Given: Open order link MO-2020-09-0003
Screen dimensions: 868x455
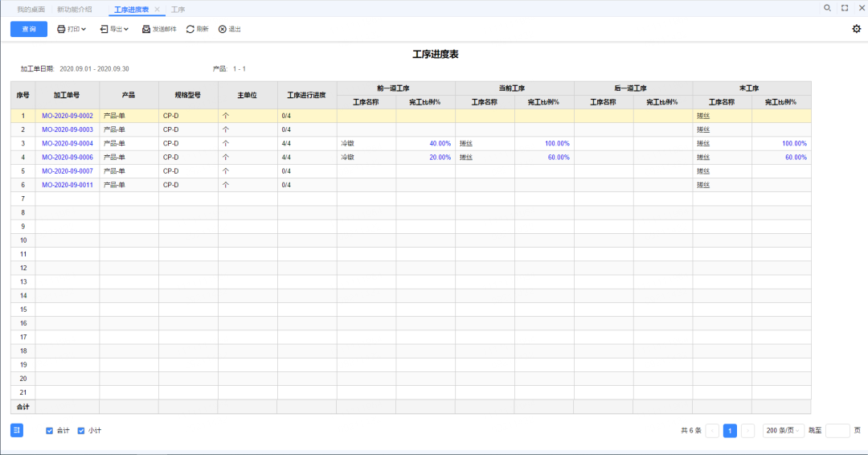Looking at the screenshot, I should [68, 129].
